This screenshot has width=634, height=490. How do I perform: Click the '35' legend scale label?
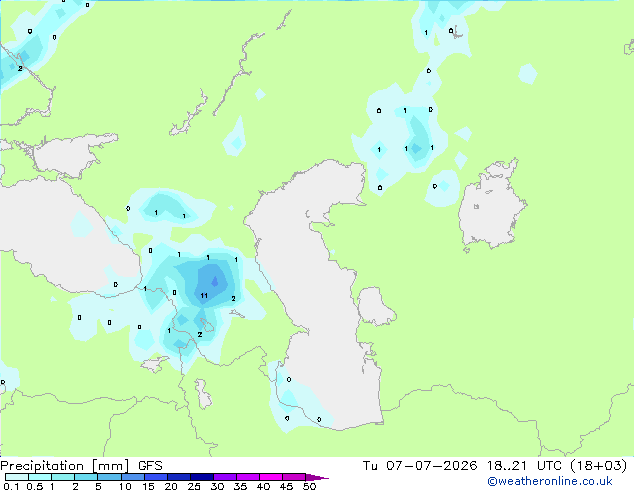(x=240, y=486)
